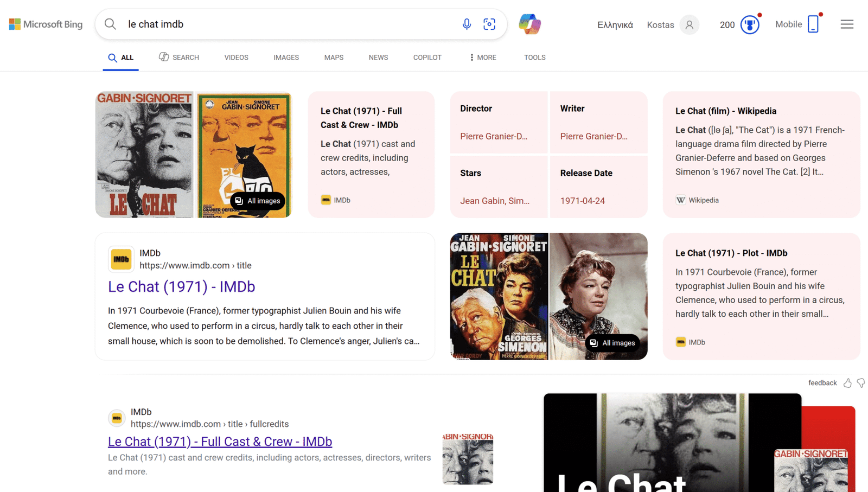This screenshot has width=868, height=492.
Task: Click the Kostas account profile avatar
Action: tap(689, 25)
